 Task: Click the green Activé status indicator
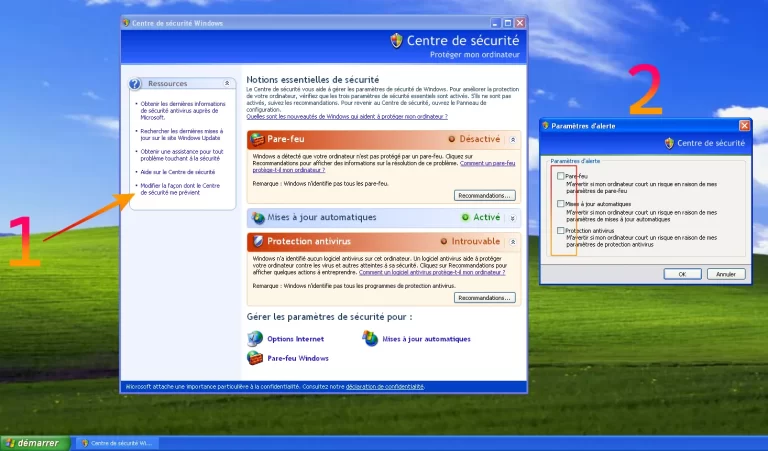click(x=465, y=217)
